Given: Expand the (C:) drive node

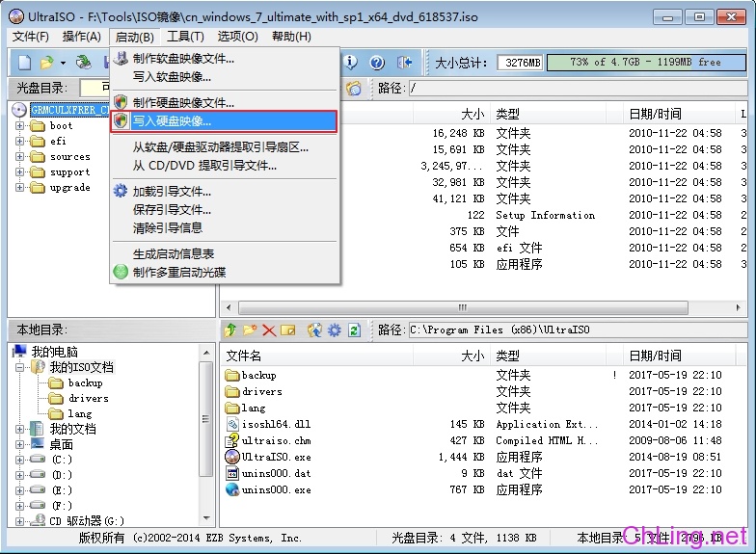Looking at the screenshot, I should (19, 460).
